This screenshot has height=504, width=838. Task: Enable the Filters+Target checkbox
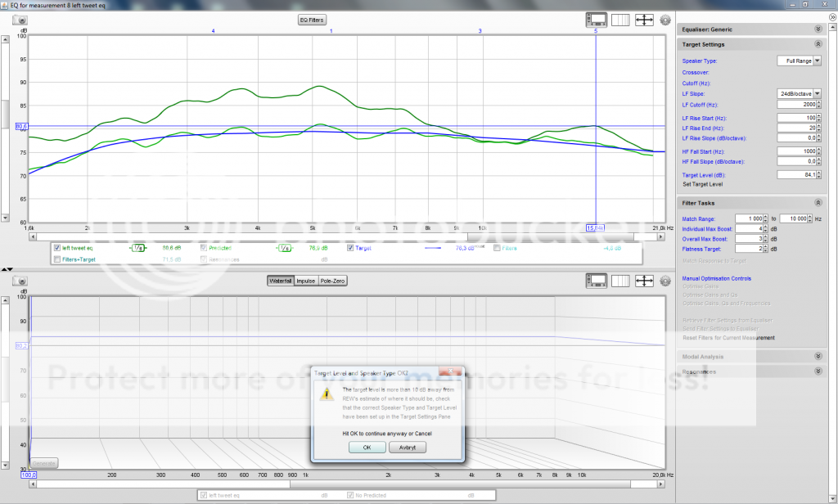(57, 258)
